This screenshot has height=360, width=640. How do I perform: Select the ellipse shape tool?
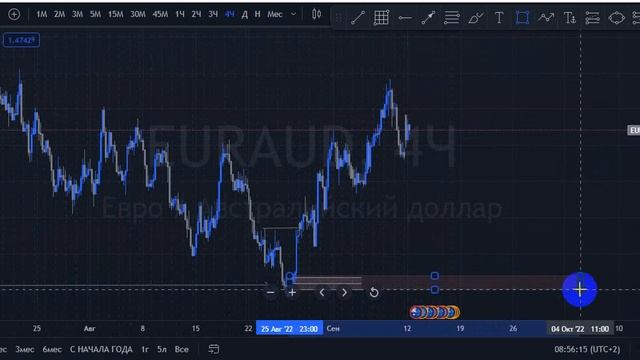616,18
